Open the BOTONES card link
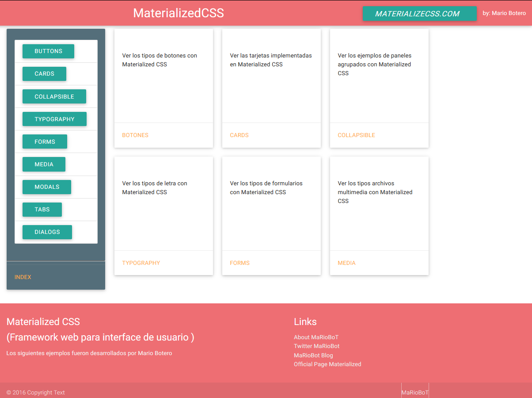Viewport: 532px width, 398px height. point(135,135)
